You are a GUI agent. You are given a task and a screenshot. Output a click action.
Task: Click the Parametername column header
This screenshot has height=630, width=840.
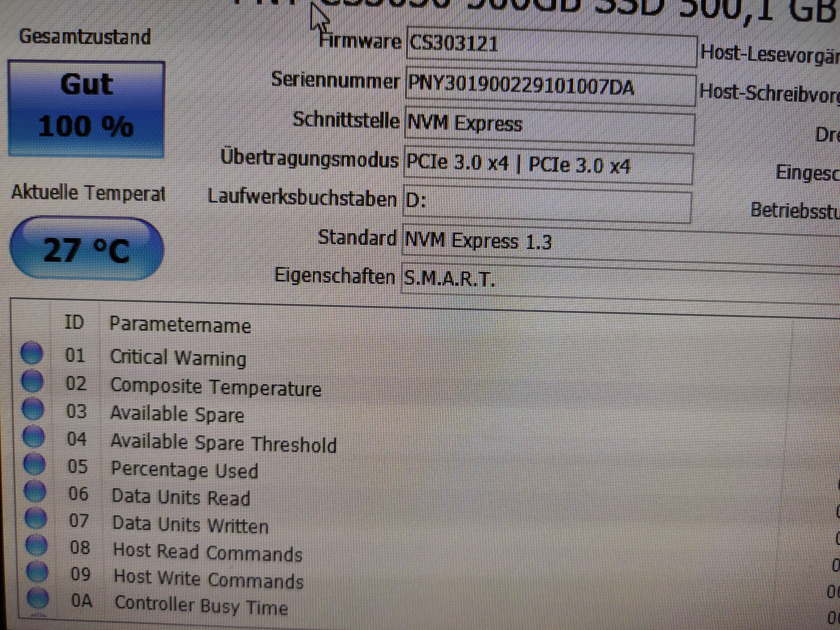click(x=180, y=325)
